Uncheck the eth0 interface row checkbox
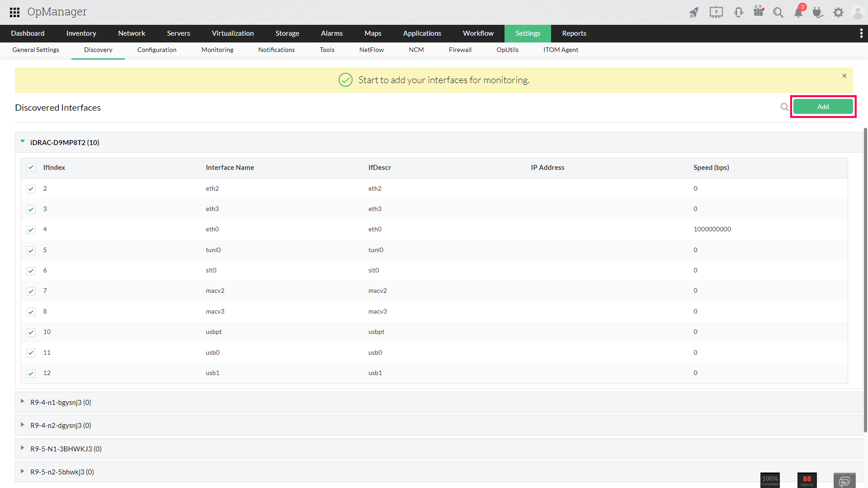The height and width of the screenshot is (488, 868). (31, 230)
